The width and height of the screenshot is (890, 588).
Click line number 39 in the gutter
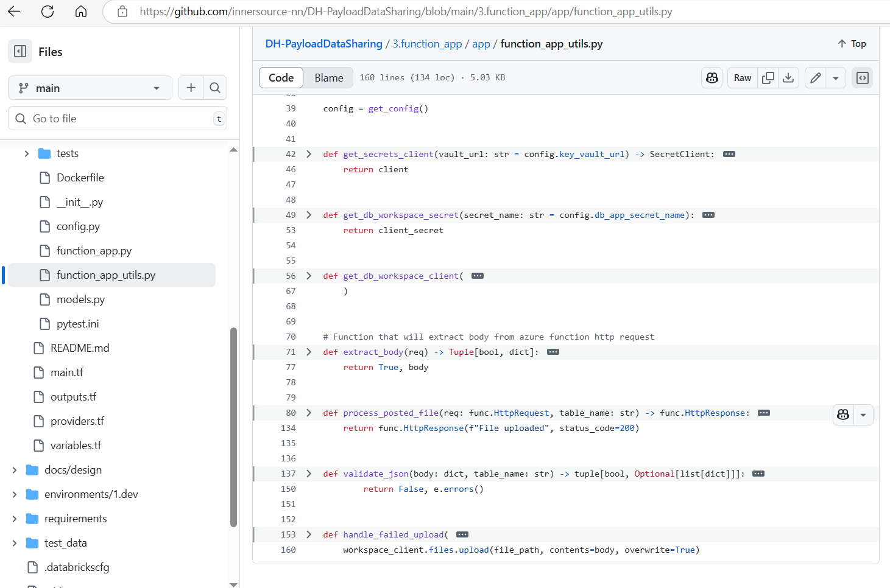point(291,108)
